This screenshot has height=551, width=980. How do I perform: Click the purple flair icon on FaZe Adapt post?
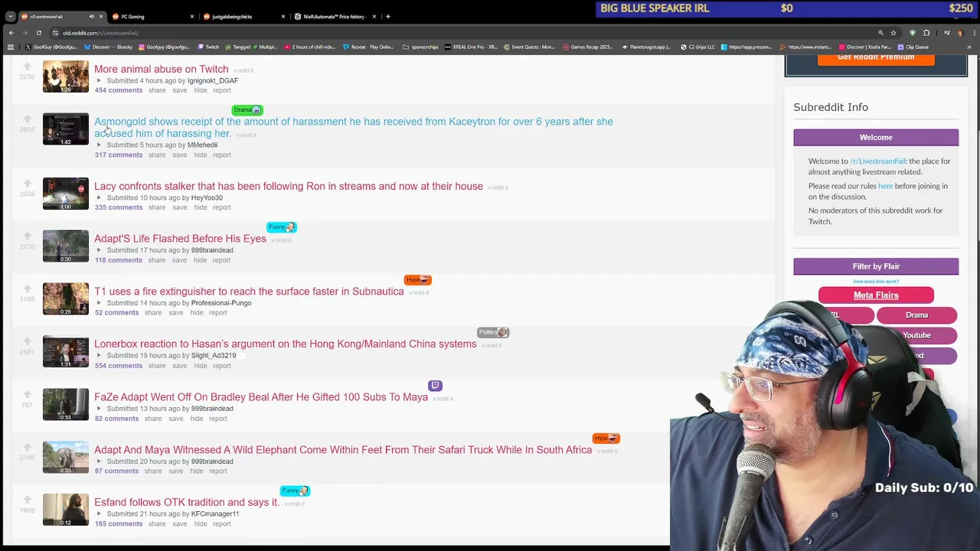435,385
